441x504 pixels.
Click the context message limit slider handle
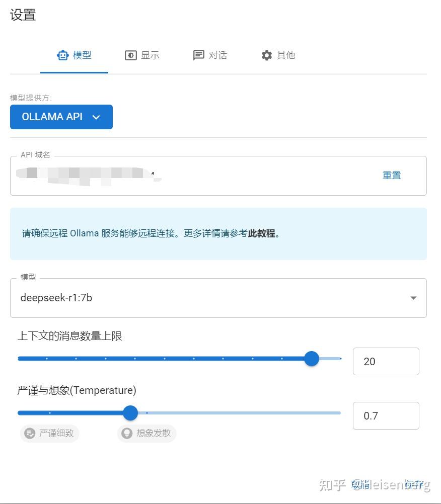pos(312,359)
